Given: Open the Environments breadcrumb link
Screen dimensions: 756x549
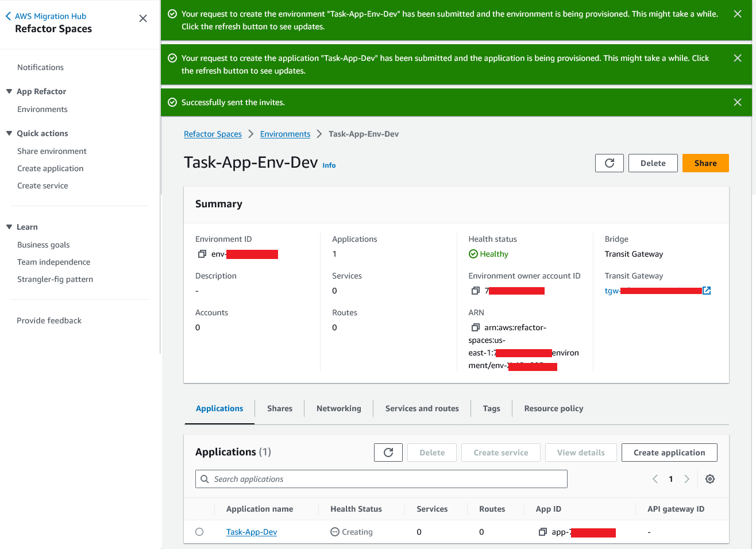Looking at the screenshot, I should tap(285, 134).
